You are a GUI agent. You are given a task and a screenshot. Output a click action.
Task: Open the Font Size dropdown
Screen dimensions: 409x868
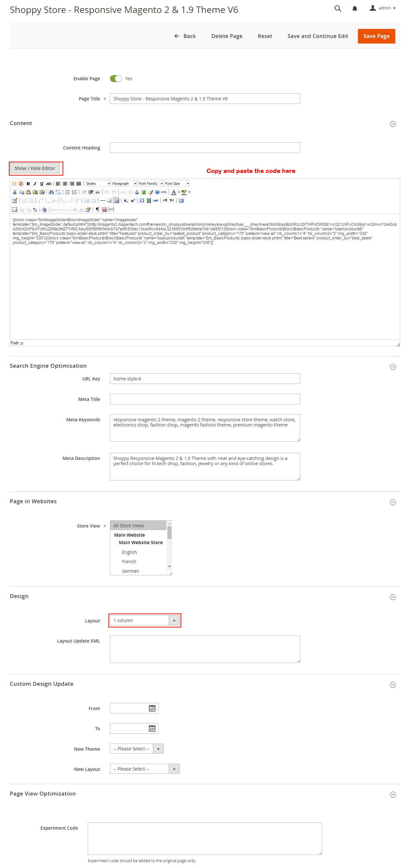point(177,184)
